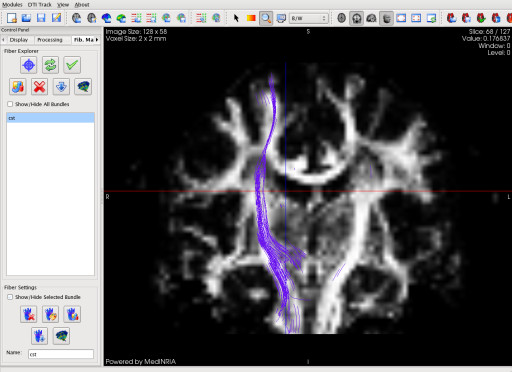Open the R/W mode dropdown
Image resolution: width=512 pixels, height=372 pixels.
(309, 18)
